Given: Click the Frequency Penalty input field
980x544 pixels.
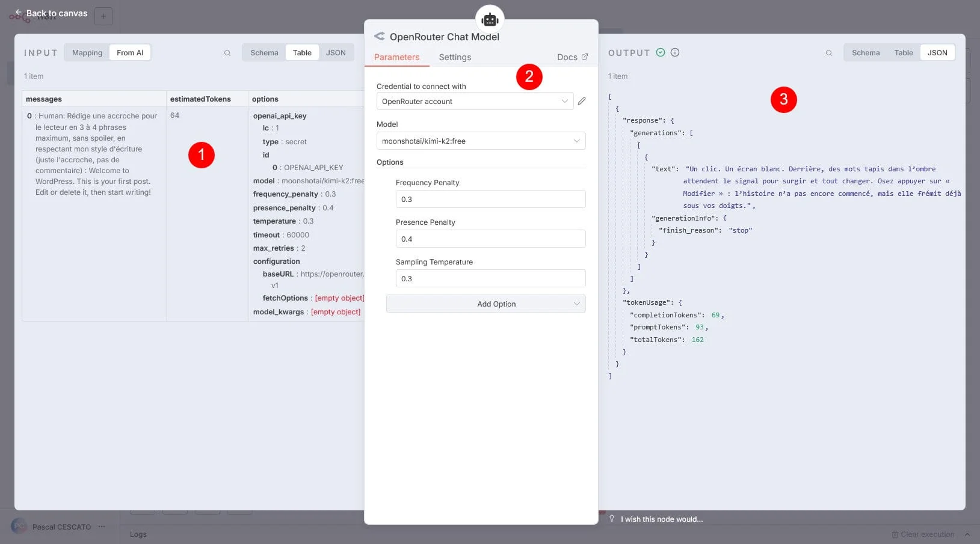Looking at the screenshot, I should (490, 200).
